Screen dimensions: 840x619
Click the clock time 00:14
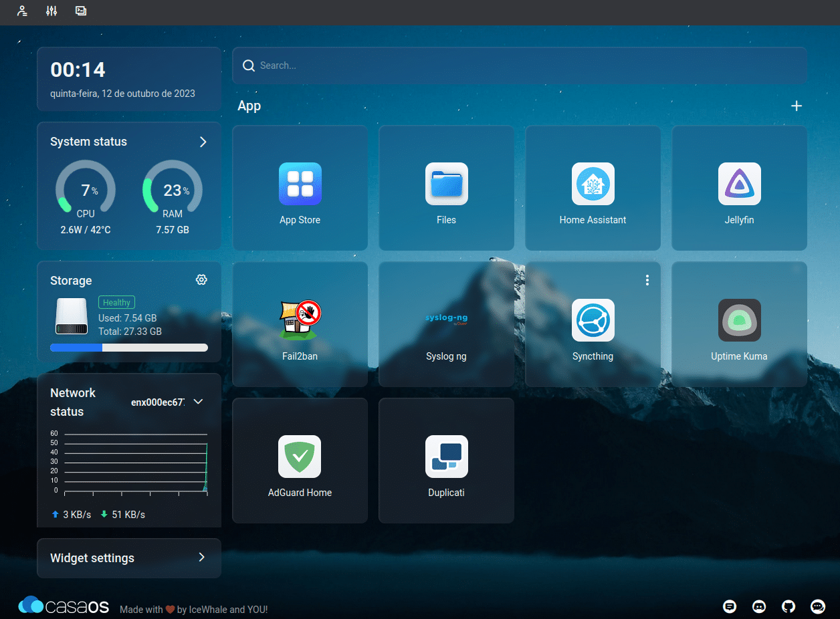click(x=78, y=70)
